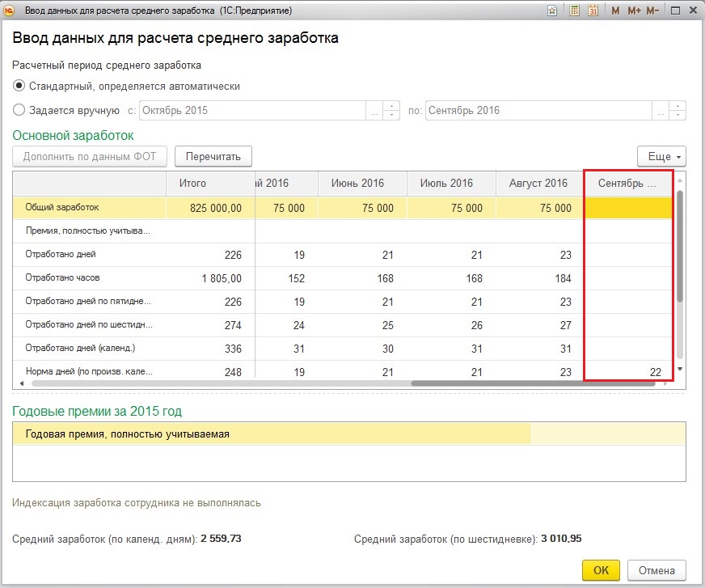Click the M memory button
The image size is (705, 588).
615,11
